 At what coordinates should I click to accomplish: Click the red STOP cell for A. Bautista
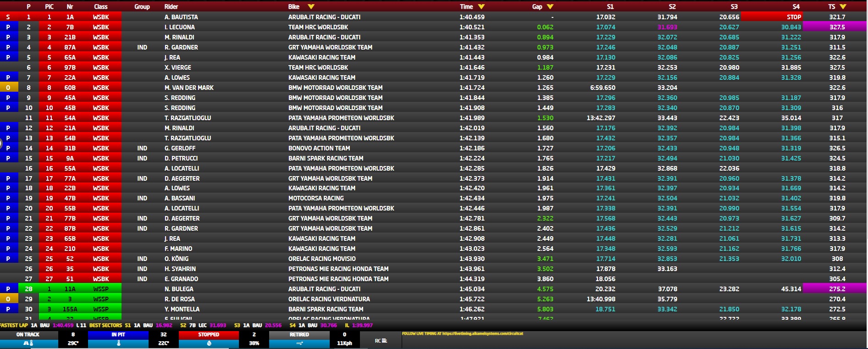[x=772, y=17]
